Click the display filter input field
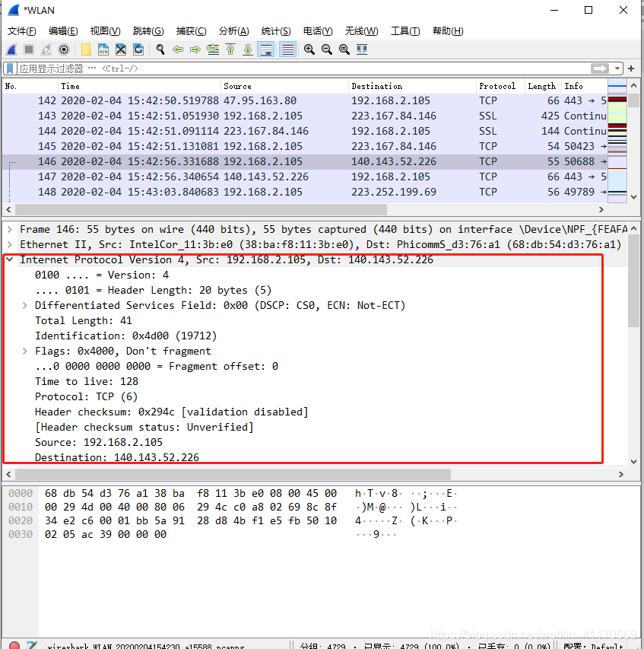Viewport: 644px width, 649px height. pos(303,68)
